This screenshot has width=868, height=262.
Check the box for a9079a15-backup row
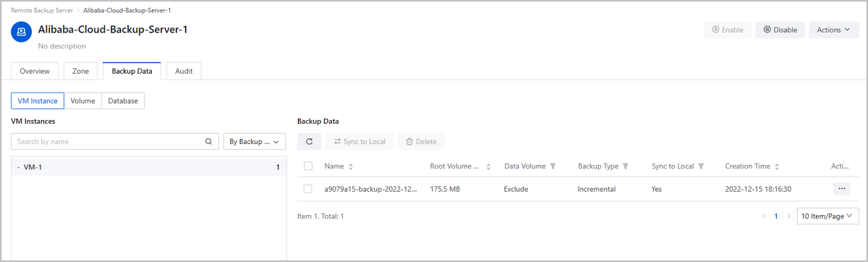coord(308,189)
